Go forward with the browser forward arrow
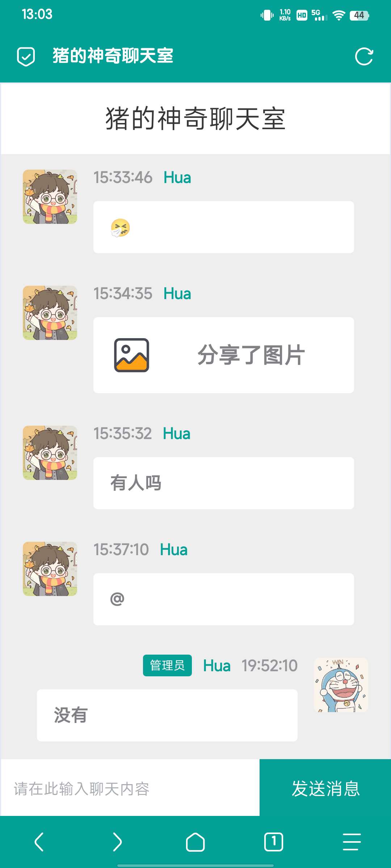The height and width of the screenshot is (868, 391). 117,842
